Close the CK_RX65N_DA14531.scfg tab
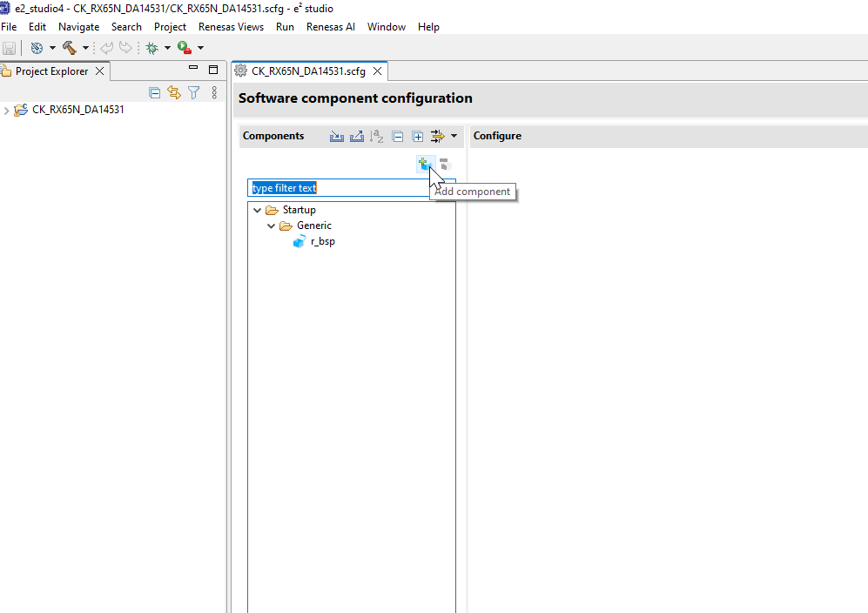Viewport: 868px width, 613px height. tap(377, 71)
